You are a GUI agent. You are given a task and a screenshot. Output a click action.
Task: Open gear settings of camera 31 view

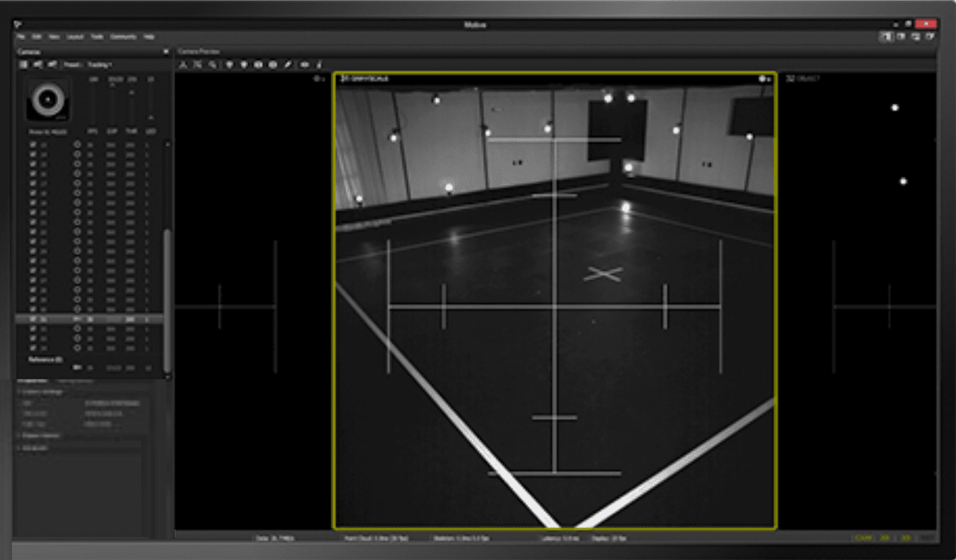pyautogui.click(x=764, y=78)
